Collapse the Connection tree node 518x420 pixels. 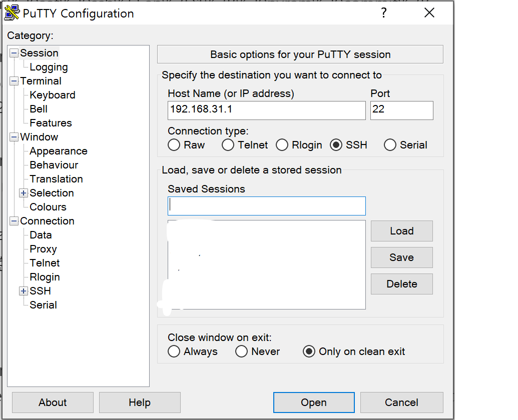coord(14,221)
